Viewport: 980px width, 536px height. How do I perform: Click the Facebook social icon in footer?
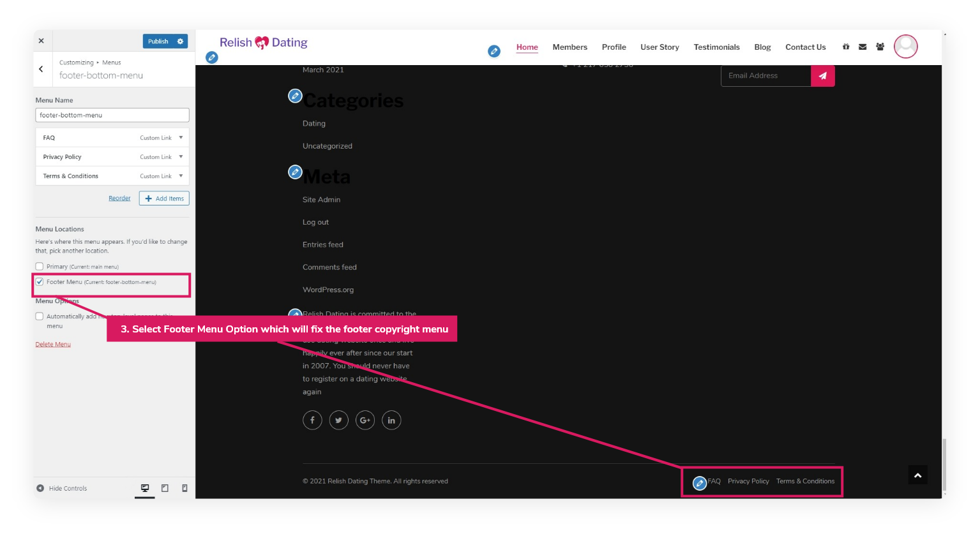(x=312, y=420)
